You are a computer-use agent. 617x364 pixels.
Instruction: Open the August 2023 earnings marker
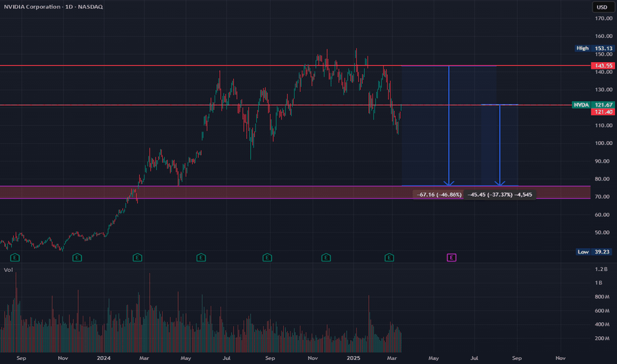[15, 257]
